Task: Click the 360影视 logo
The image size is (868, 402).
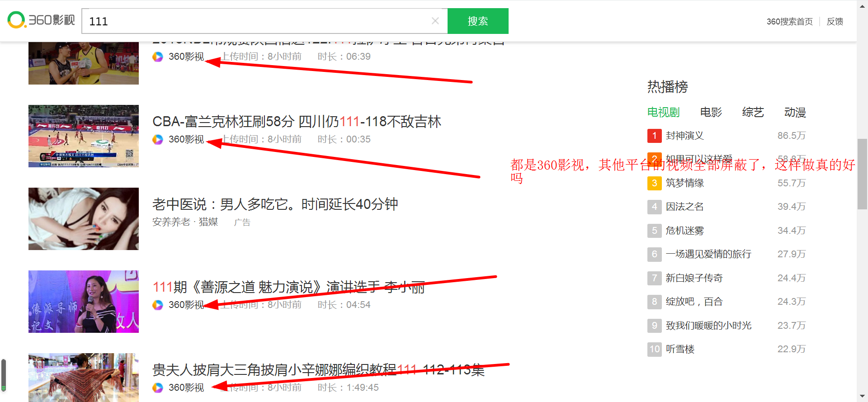Action: click(x=41, y=20)
